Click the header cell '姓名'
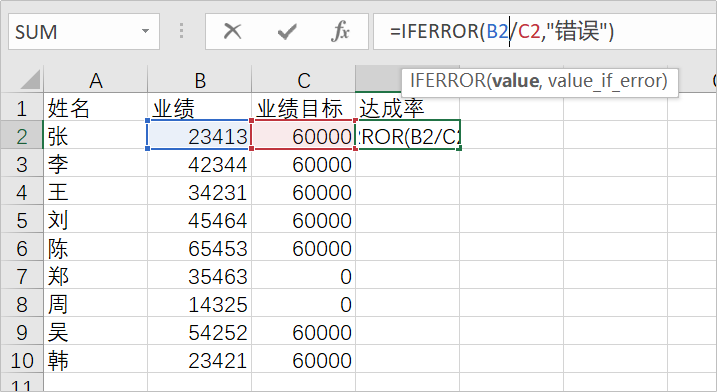 tap(96, 108)
